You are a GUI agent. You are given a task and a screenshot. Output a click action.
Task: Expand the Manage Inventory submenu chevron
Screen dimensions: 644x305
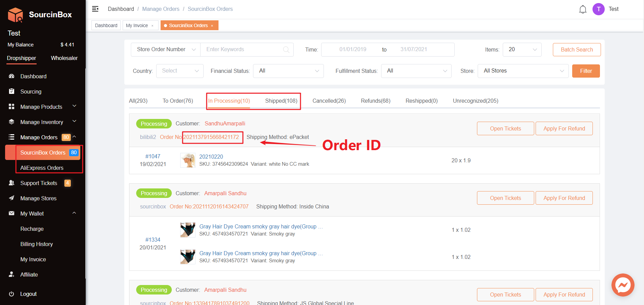point(75,122)
